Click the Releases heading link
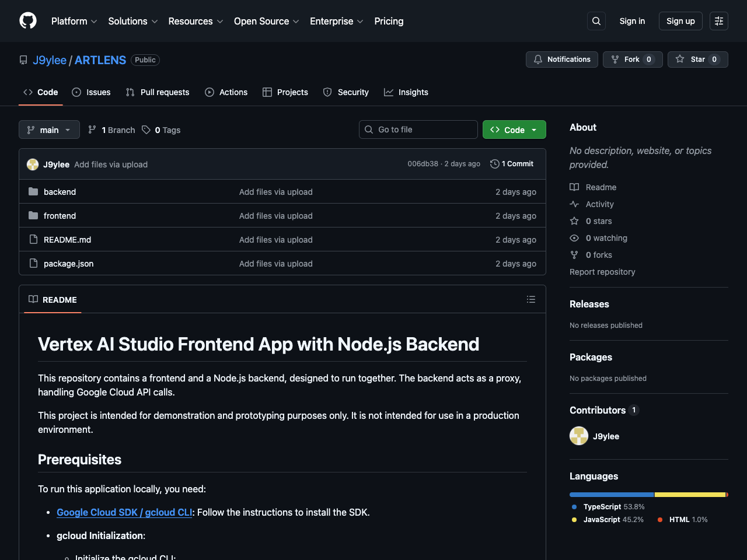Image resolution: width=747 pixels, height=560 pixels. pos(589,304)
